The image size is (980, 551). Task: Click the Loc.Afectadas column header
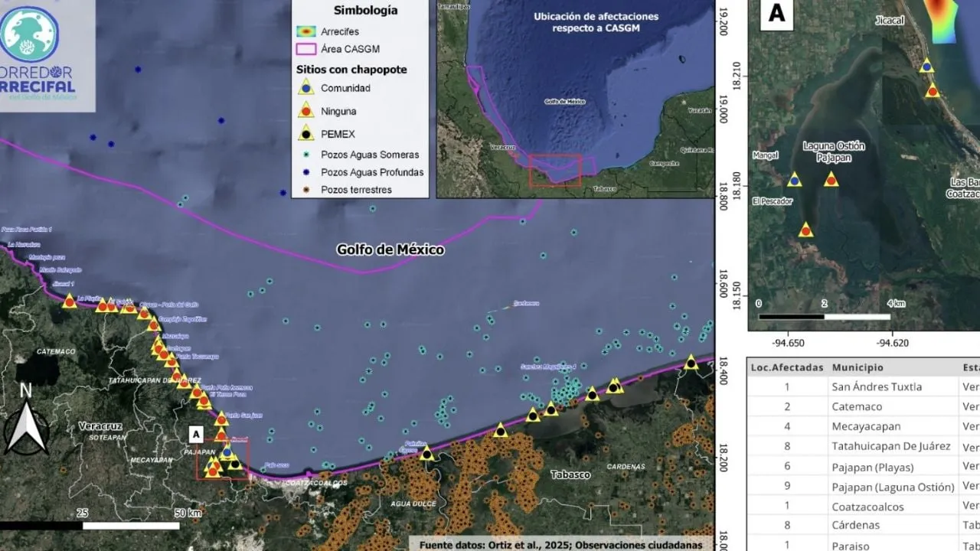(x=789, y=367)
